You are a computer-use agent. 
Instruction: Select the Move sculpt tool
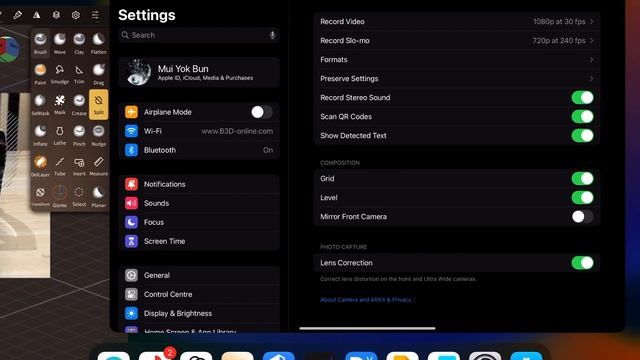point(60,43)
